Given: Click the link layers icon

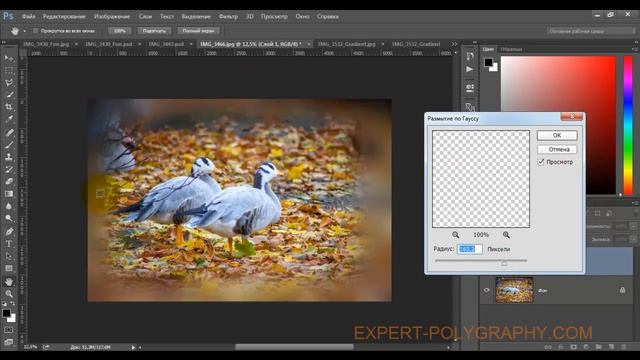Looking at the screenshot, I should tap(548, 347).
